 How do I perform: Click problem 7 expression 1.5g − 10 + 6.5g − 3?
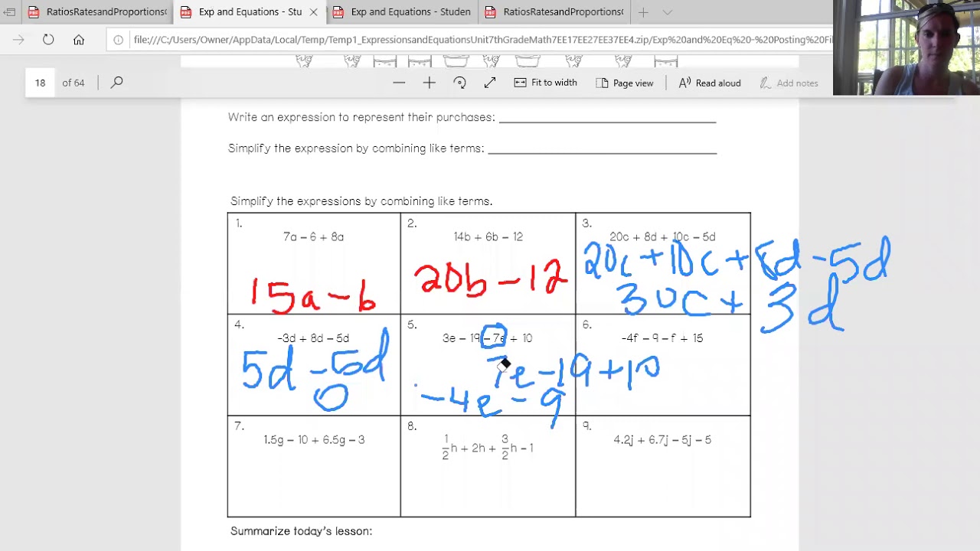point(314,440)
